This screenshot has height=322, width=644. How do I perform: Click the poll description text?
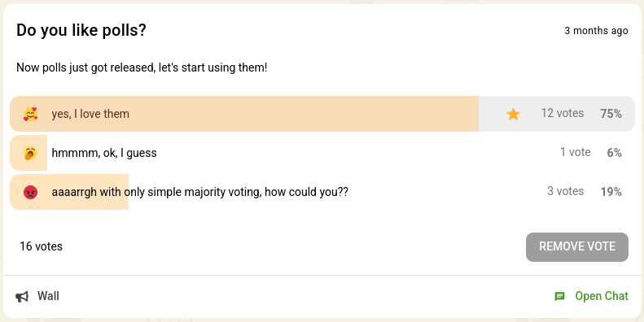(142, 67)
